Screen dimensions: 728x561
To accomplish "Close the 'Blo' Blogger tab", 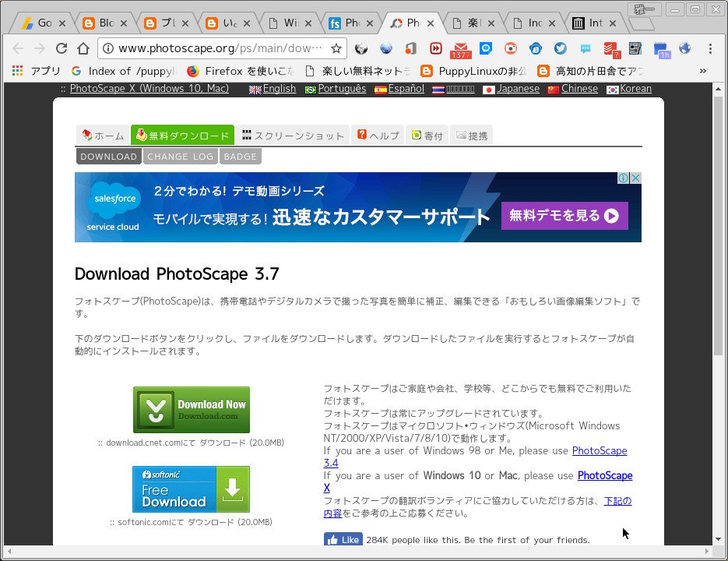I will (124, 23).
